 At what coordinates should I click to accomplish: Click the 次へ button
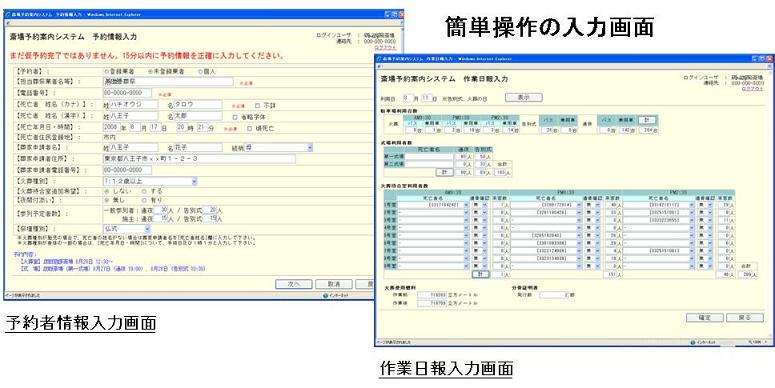294,284
